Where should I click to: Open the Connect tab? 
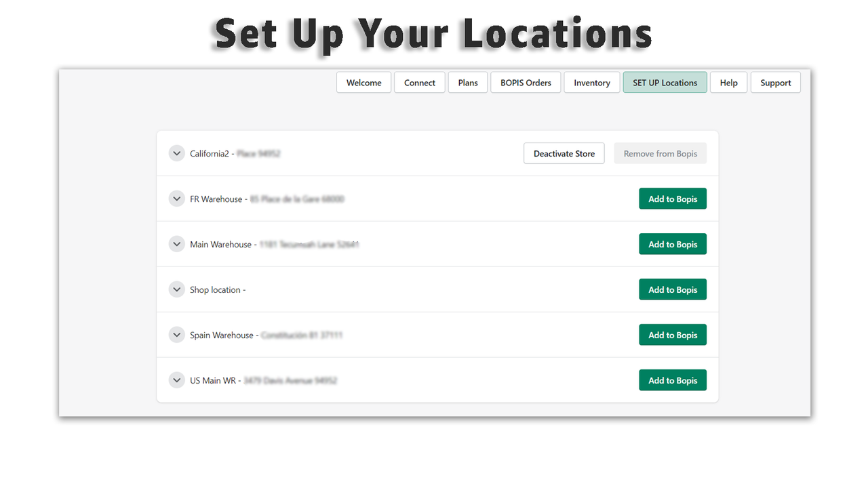[419, 82]
